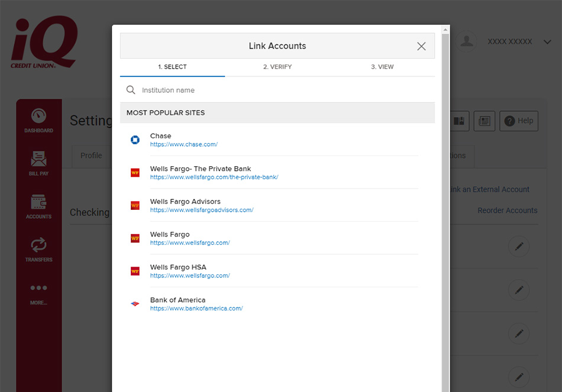Click the Institution name search field
The width and height of the screenshot is (562, 392).
(284, 90)
